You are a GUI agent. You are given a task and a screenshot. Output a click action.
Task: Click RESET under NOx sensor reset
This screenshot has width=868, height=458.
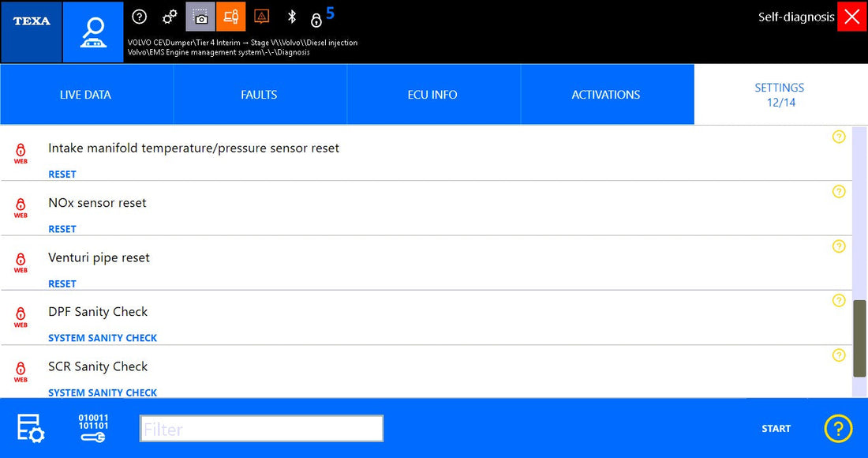pyautogui.click(x=62, y=229)
